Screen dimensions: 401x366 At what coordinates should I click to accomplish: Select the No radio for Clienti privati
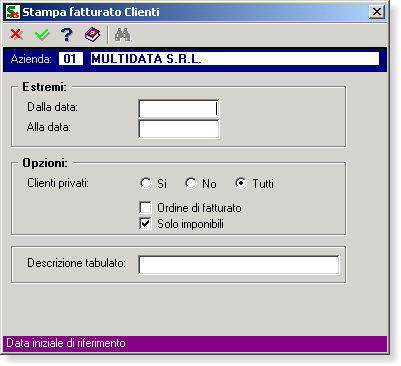(191, 183)
